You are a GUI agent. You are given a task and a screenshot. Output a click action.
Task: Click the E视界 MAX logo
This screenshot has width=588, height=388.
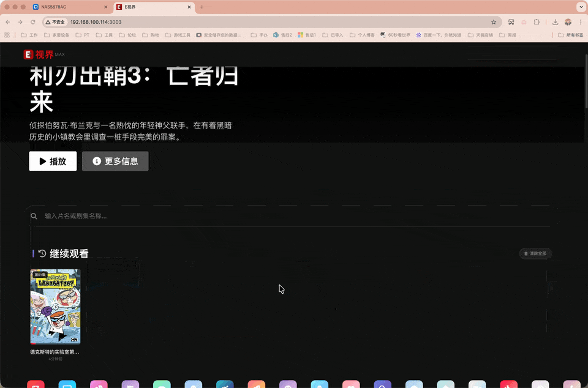[44, 54]
